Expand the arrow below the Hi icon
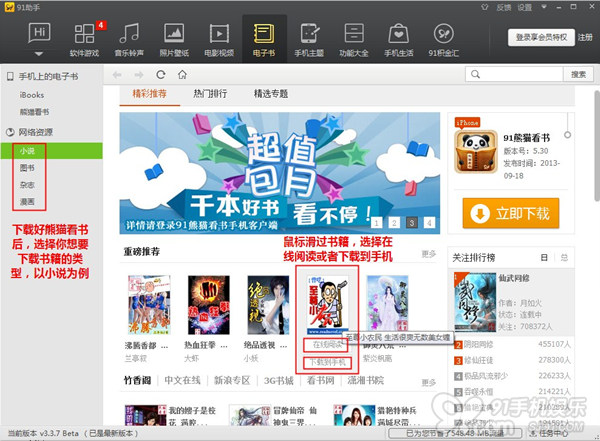This screenshot has height=441, width=600. click(x=39, y=54)
